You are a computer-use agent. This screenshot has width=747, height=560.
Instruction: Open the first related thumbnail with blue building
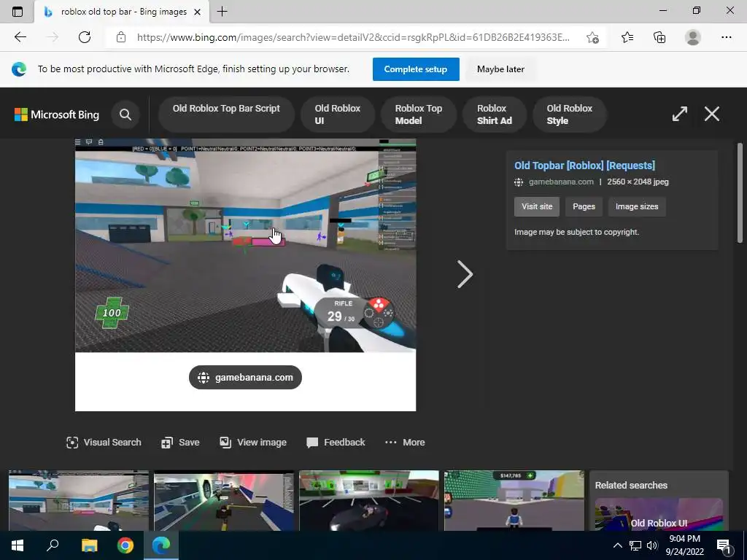pyautogui.click(x=79, y=500)
